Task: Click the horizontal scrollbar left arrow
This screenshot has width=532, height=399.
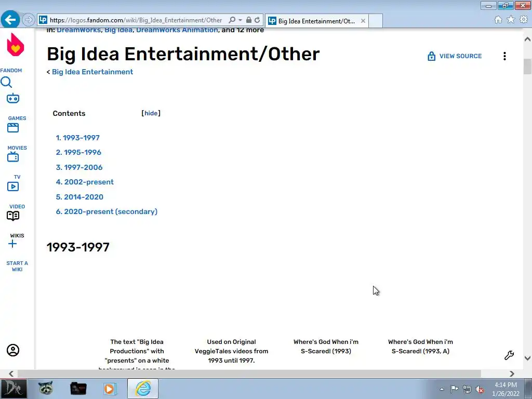Action: (11, 374)
